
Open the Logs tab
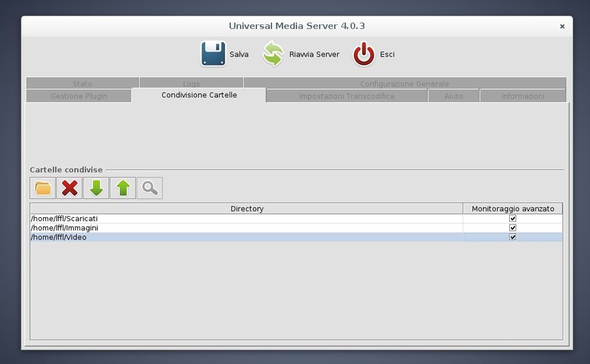[x=191, y=83]
